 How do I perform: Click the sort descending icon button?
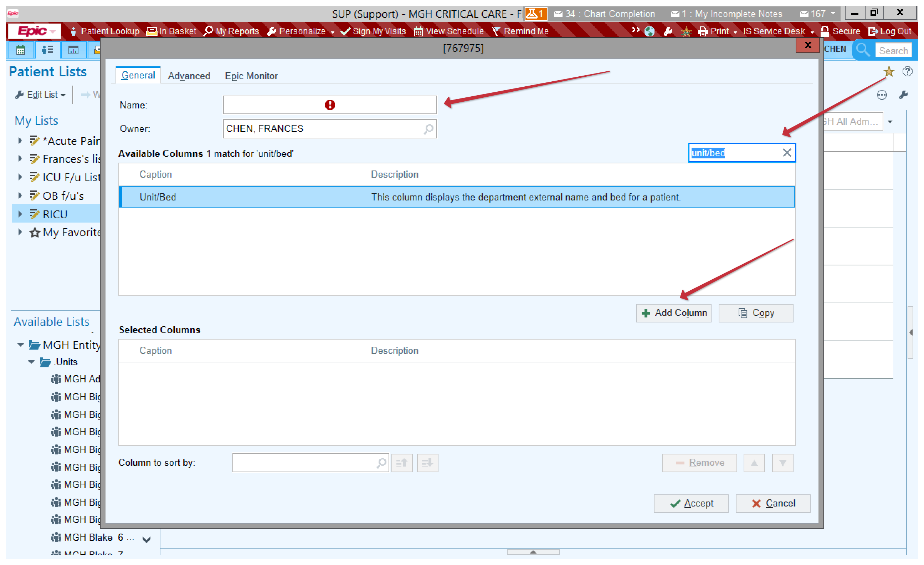tap(427, 463)
